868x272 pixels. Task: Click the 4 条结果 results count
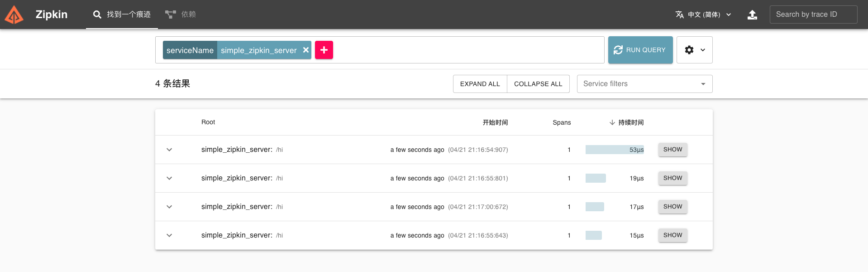[172, 83]
